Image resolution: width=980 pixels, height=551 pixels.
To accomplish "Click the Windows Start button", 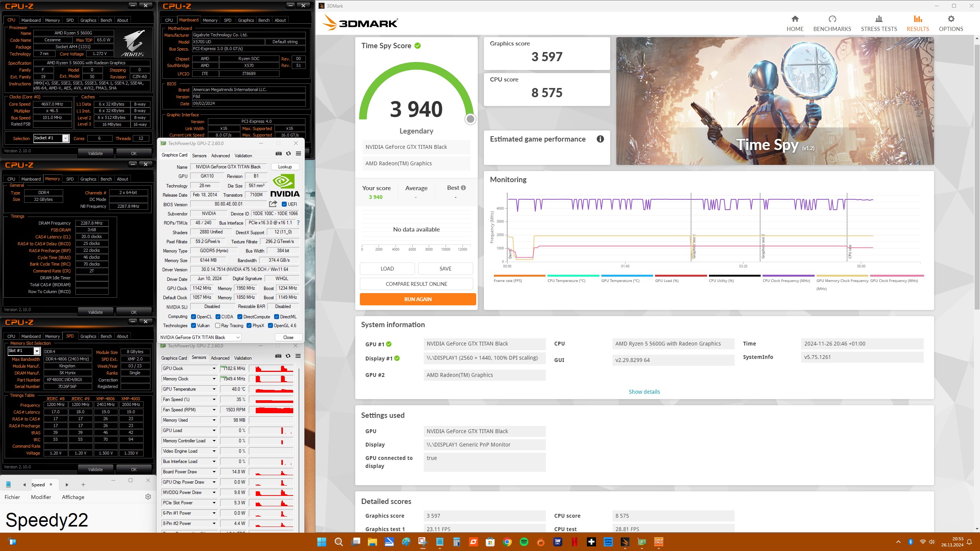I will click(x=322, y=542).
